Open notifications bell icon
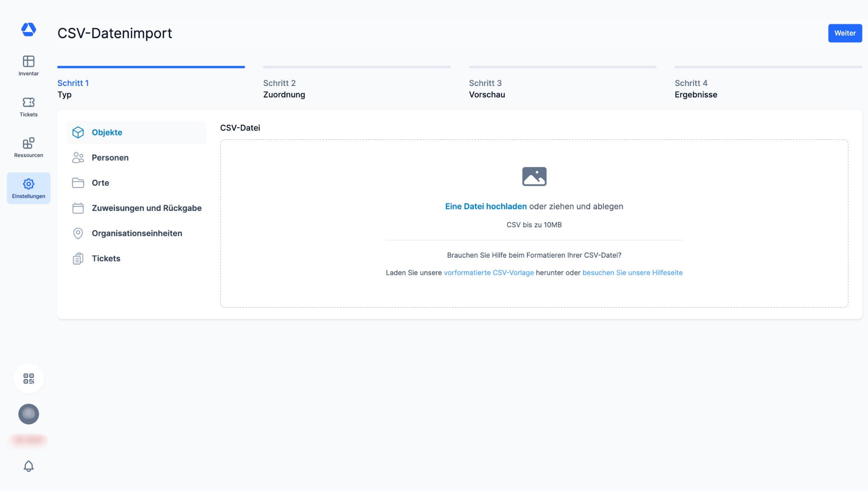 (x=28, y=466)
